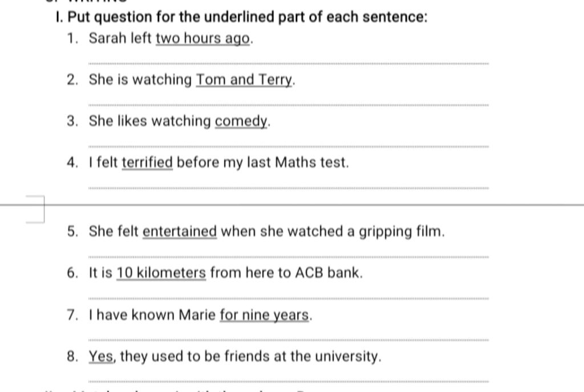Click the underlined word "terrified"
584x392 pixels.
tap(147, 163)
